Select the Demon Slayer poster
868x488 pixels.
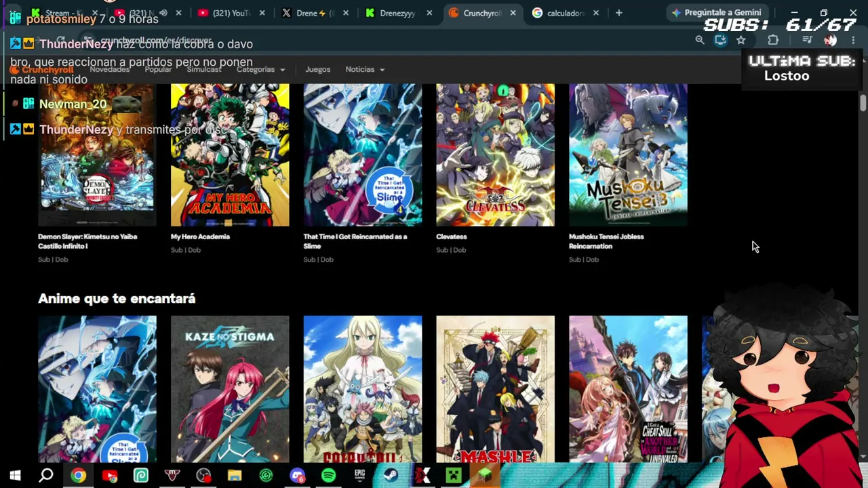tap(97, 155)
